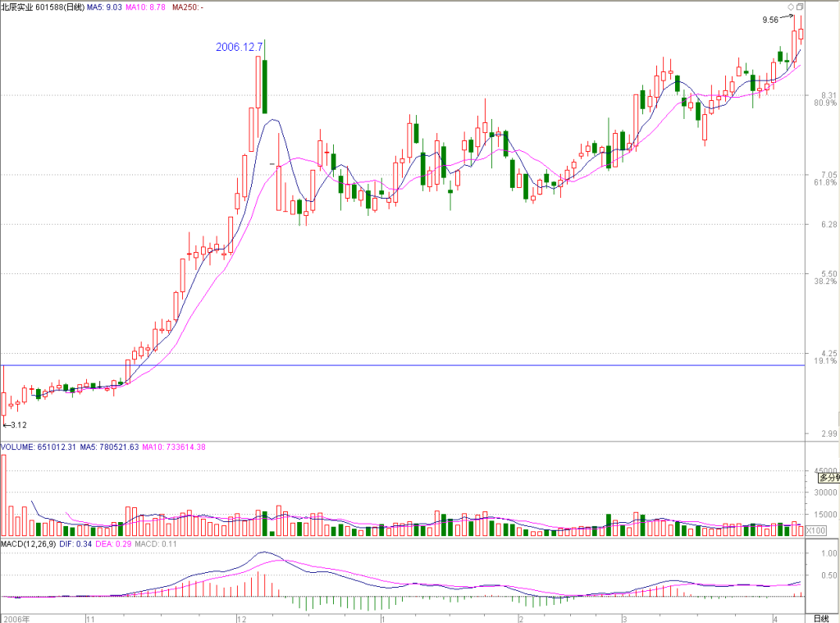The height and width of the screenshot is (623, 840).
Task: Click the MA10: 8.78 indicator label
Action: [145, 7]
